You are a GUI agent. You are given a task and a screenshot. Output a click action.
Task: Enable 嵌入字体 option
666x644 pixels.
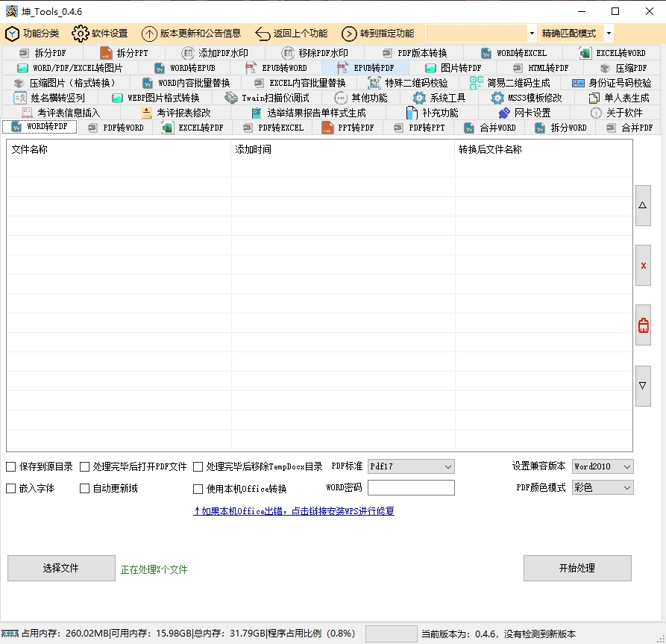point(12,488)
